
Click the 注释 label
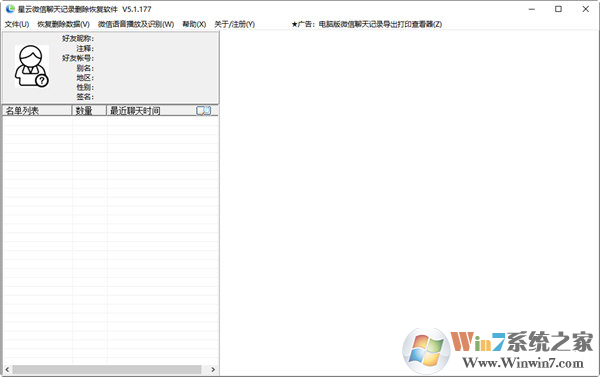click(x=85, y=49)
